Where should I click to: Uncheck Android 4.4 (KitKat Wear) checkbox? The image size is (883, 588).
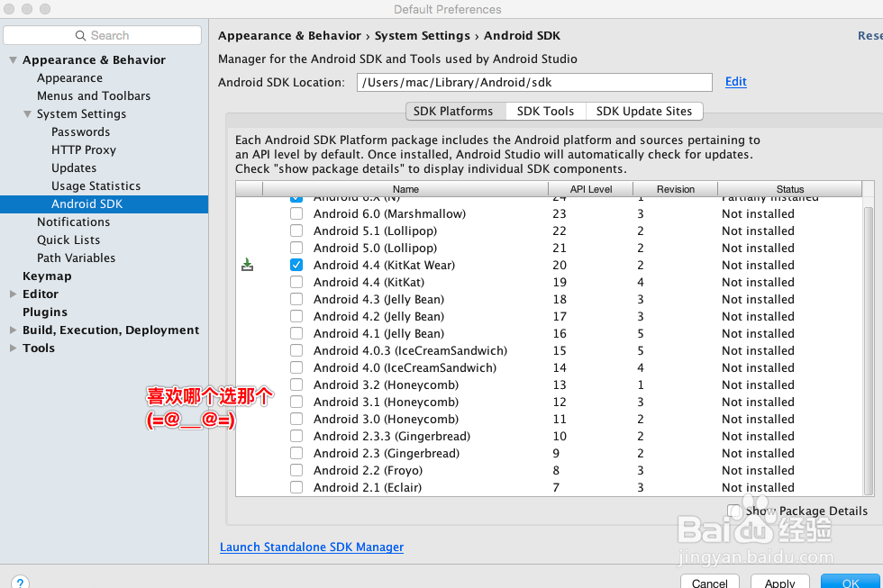click(x=296, y=265)
